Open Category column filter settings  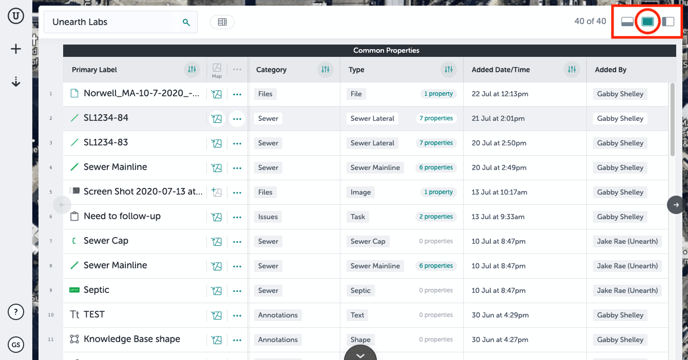325,69
